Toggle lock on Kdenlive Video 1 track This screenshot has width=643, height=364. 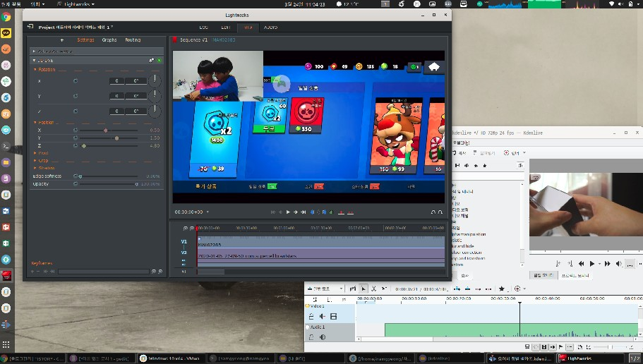tap(311, 316)
